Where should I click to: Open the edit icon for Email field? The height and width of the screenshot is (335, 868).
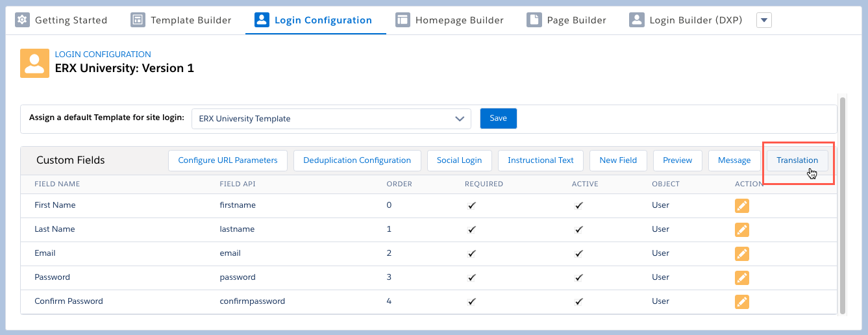point(741,254)
